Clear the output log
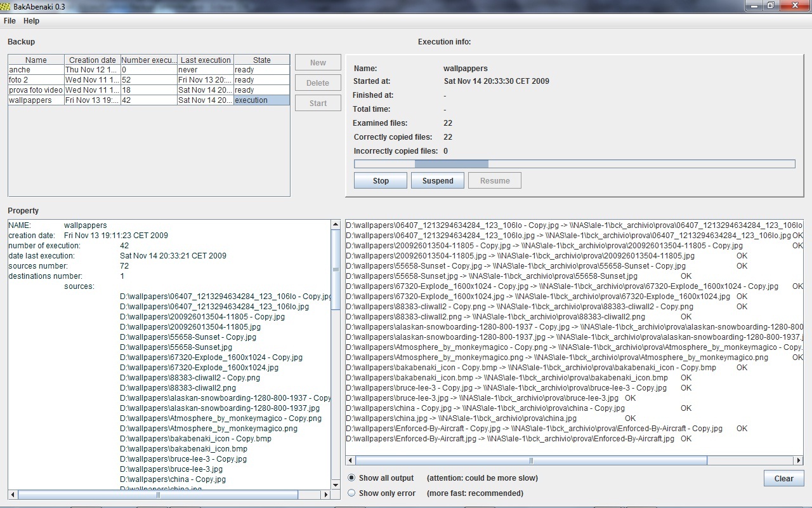Screen dimensions: 812x508 point(784,478)
